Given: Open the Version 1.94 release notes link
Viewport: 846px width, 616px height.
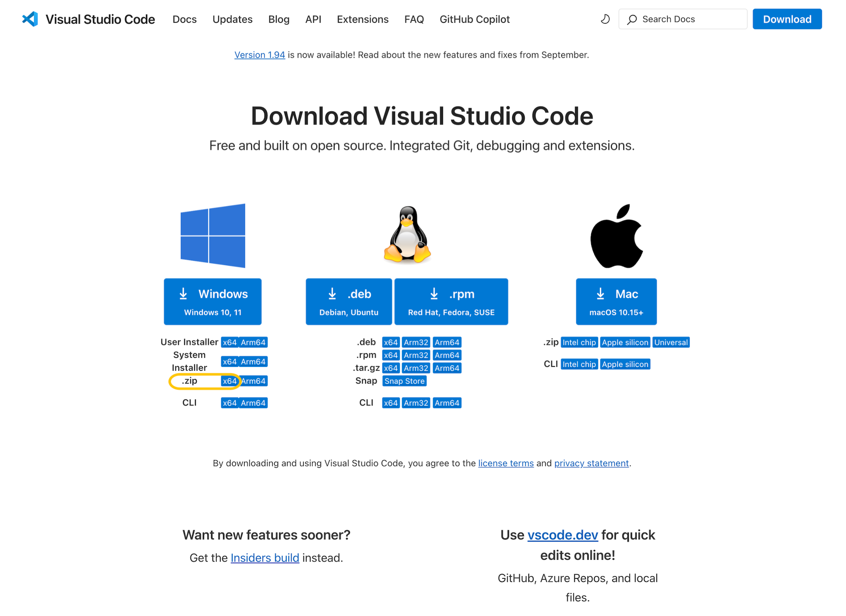Looking at the screenshot, I should 259,55.
